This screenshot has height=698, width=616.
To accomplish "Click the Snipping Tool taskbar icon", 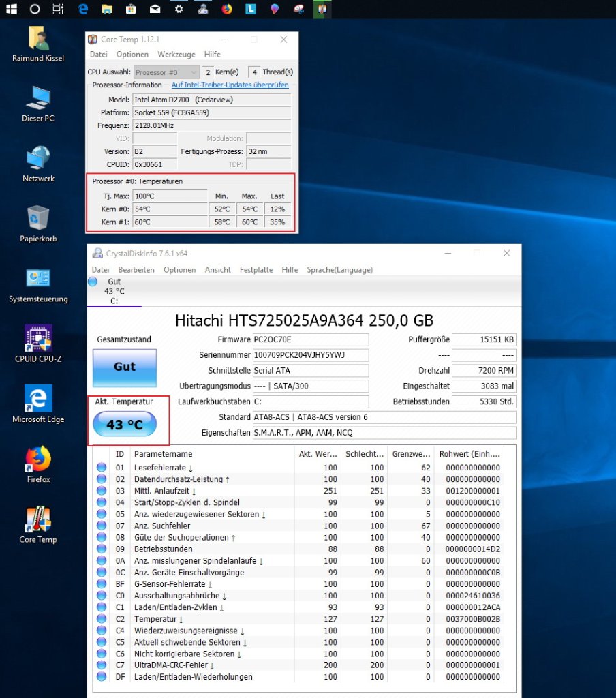I will 298,9.
